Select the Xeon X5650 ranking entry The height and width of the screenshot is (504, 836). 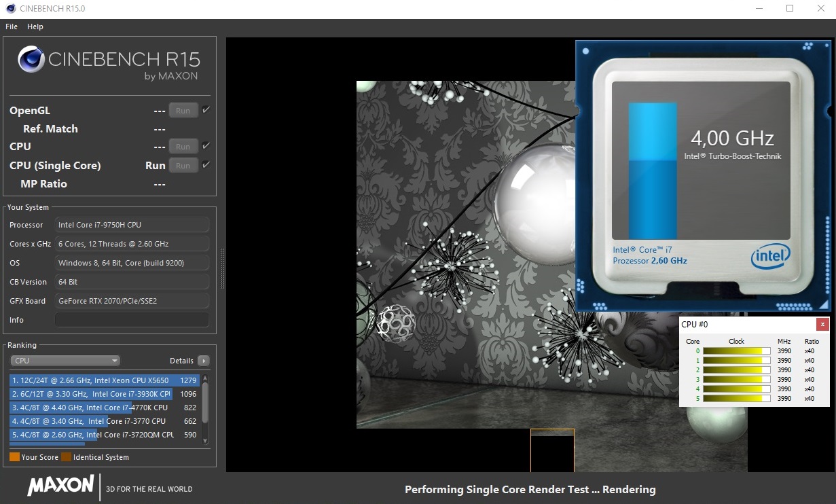click(102, 380)
